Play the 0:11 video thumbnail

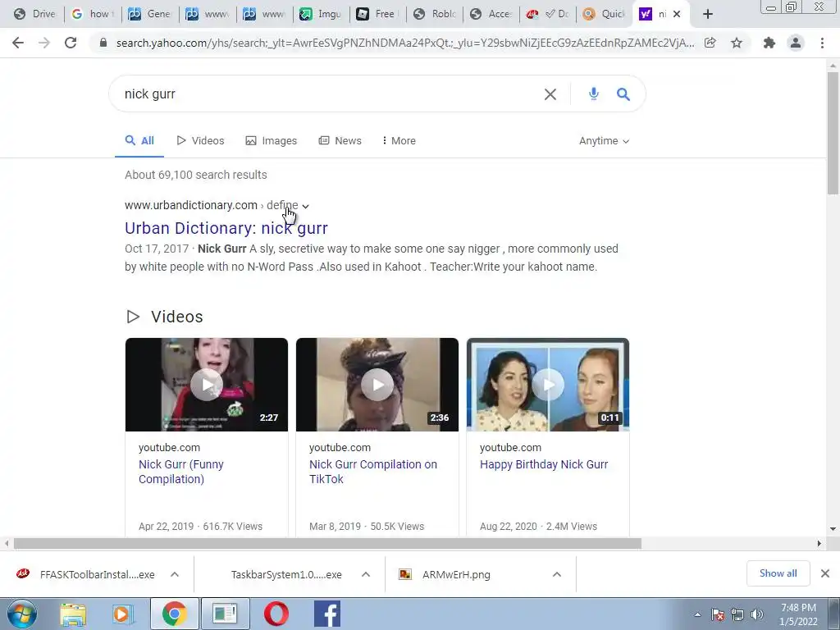click(x=547, y=385)
